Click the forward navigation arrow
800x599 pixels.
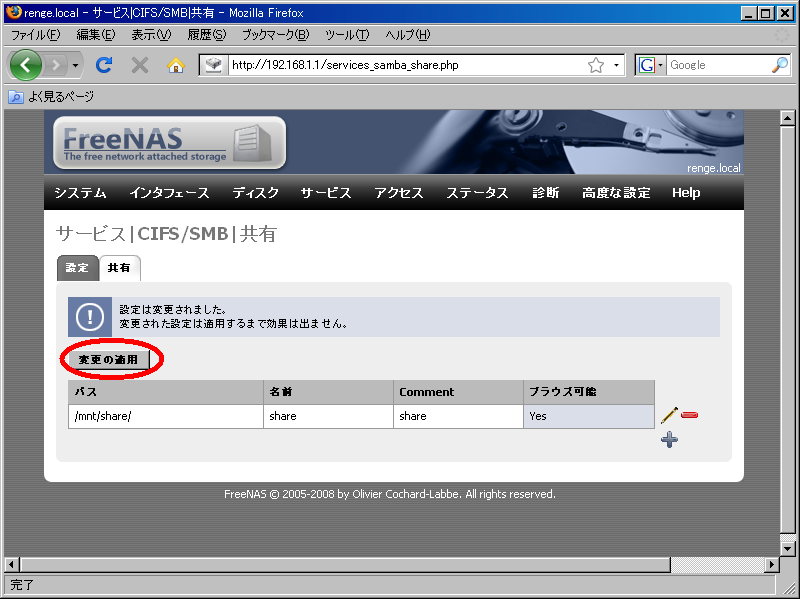point(56,65)
